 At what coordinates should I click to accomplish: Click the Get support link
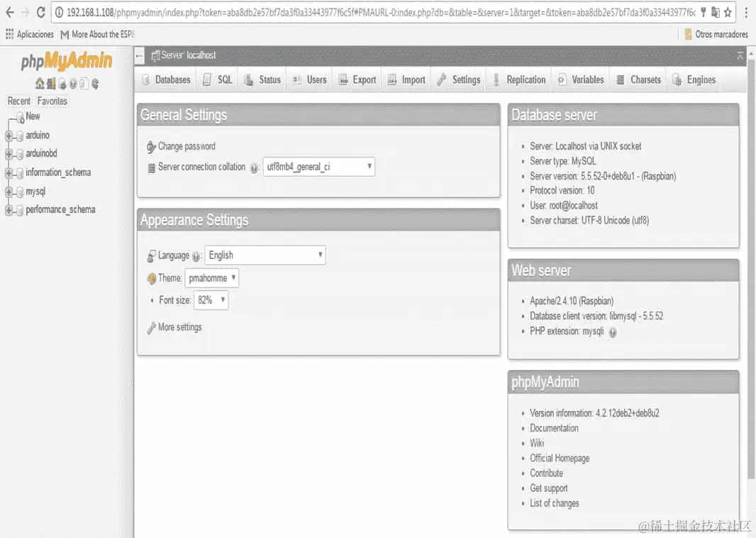click(x=549, y=488)
